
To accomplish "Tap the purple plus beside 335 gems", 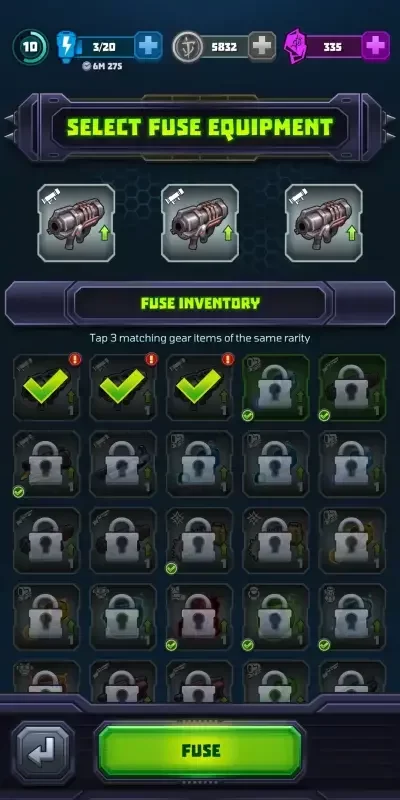I will [376, 46].
